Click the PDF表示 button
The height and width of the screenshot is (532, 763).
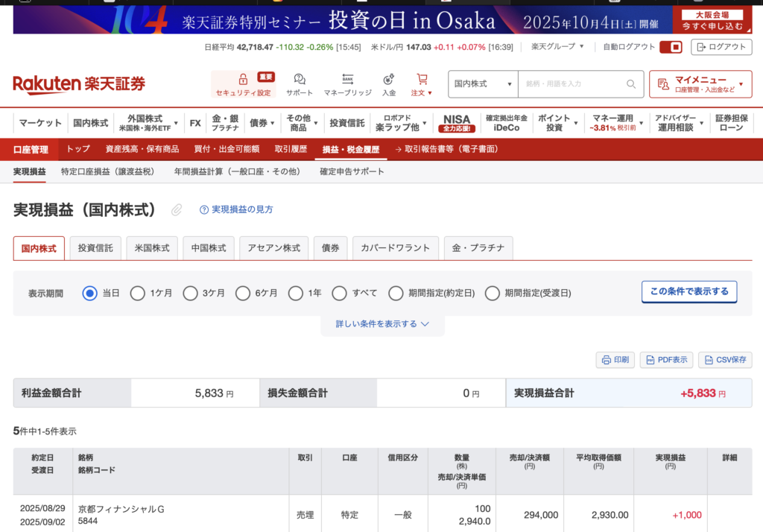click(666, 360)
